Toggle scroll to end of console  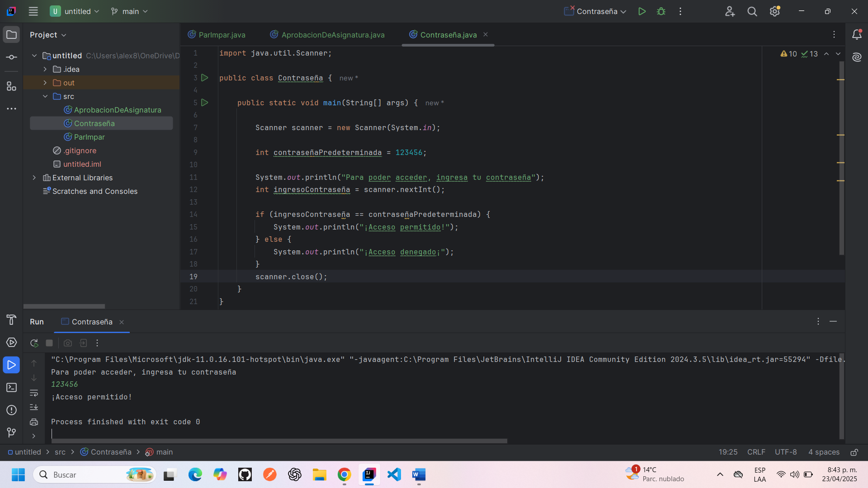point(34,407)
